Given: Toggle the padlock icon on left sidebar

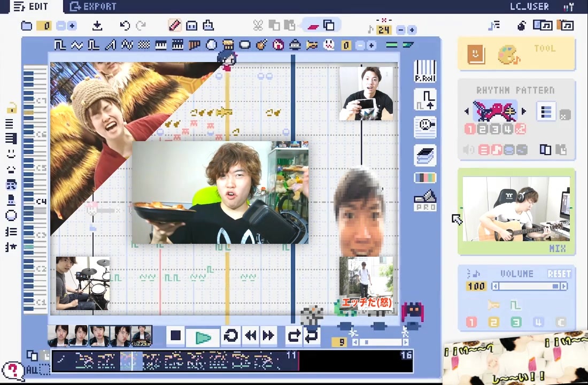Looking at the screenshot, I should (11, 108).
